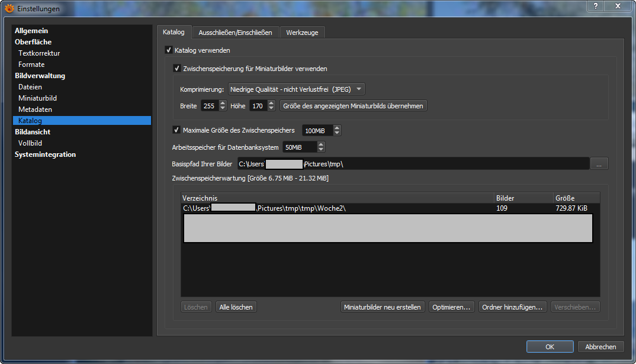Viewport: 636px width, 364px height.
Task: Select Miniaturbild in the settings tree
Action: point(37,98)
